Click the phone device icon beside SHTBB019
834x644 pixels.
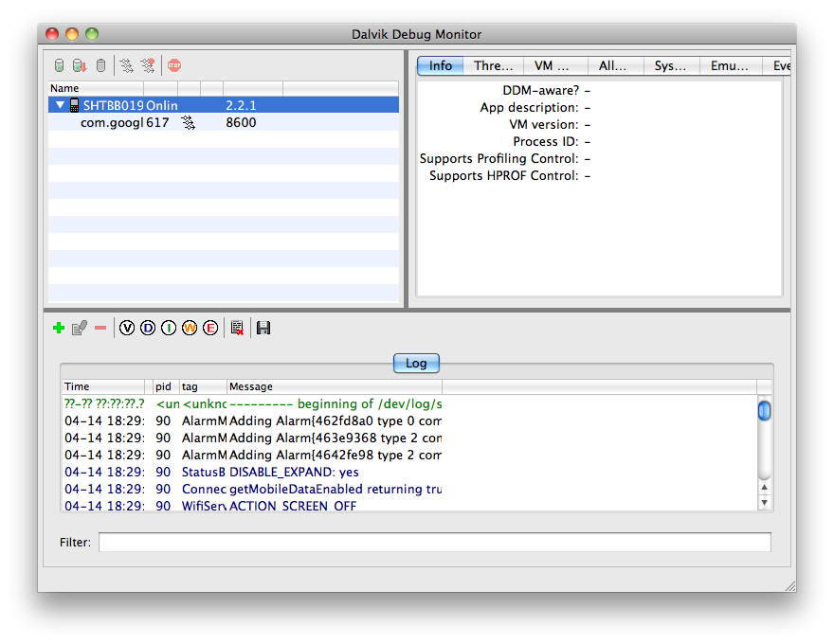pyautogui.click(x=75, y=105)
